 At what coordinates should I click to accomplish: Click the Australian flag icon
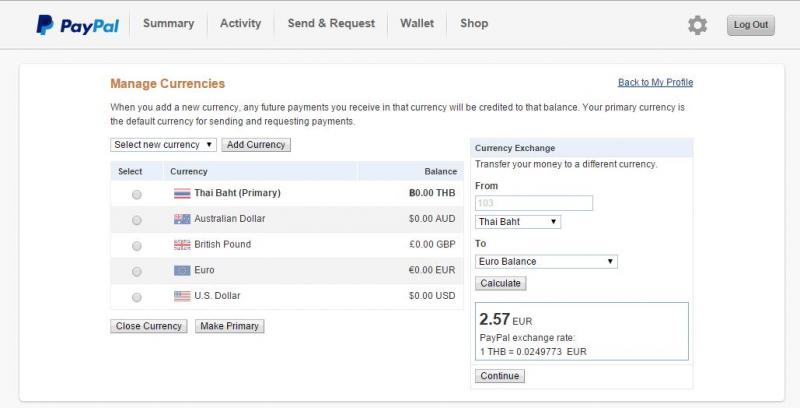pos(182,219)
